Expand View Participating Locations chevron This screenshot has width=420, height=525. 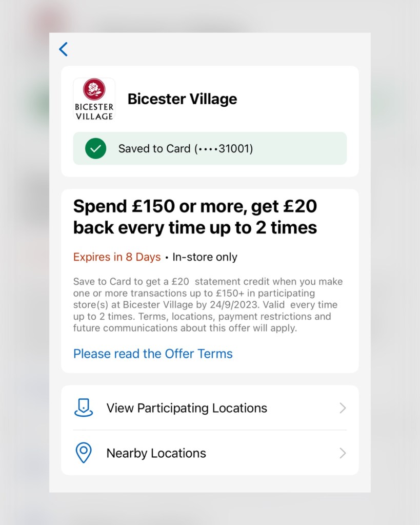(x=343, y=408)
